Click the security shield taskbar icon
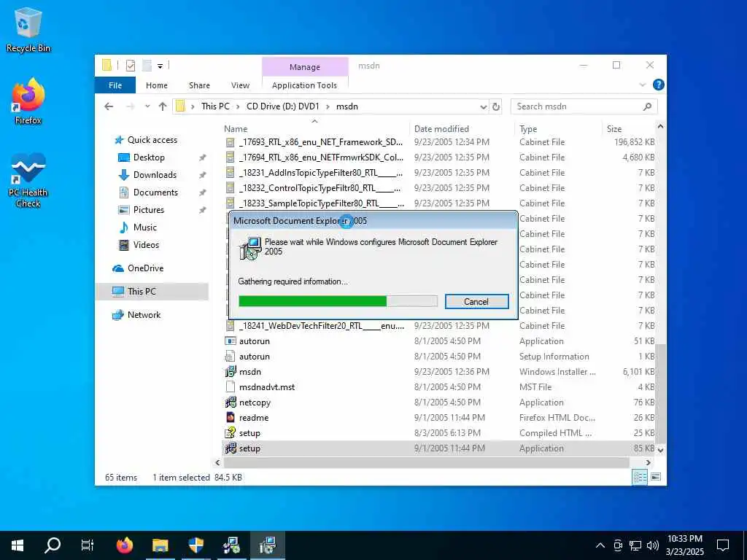The image size is (747, 560). pos(196,545)
